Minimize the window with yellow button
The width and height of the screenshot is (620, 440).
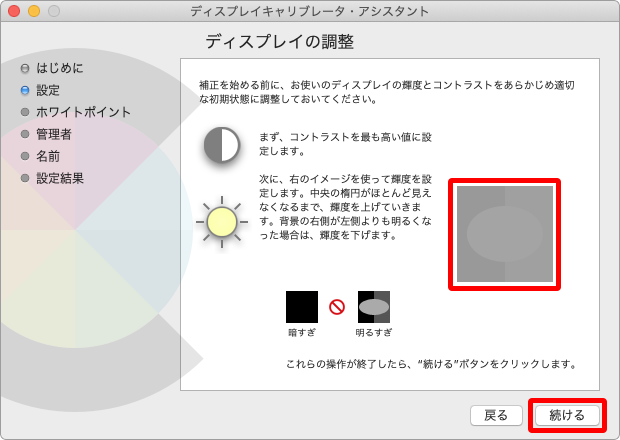tap(34, 11)
